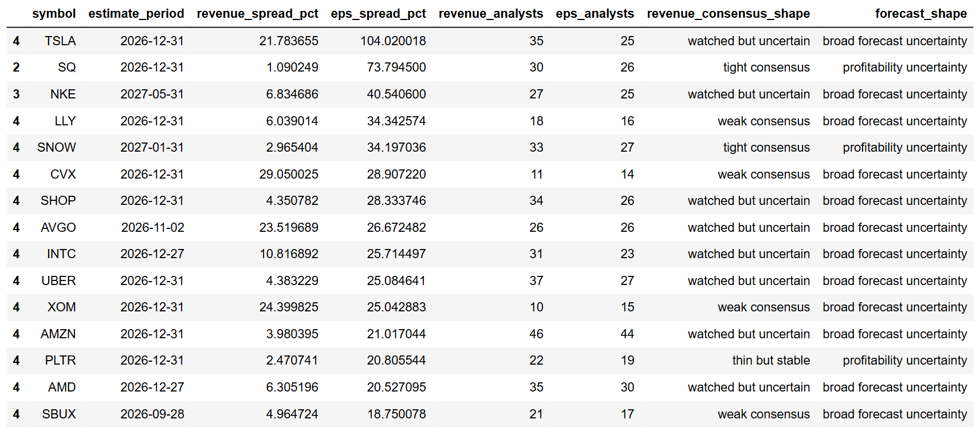Select the EPS spread value 28.907220
The height and width of the screenshot is (435, 980).
[x=396, y=175]
